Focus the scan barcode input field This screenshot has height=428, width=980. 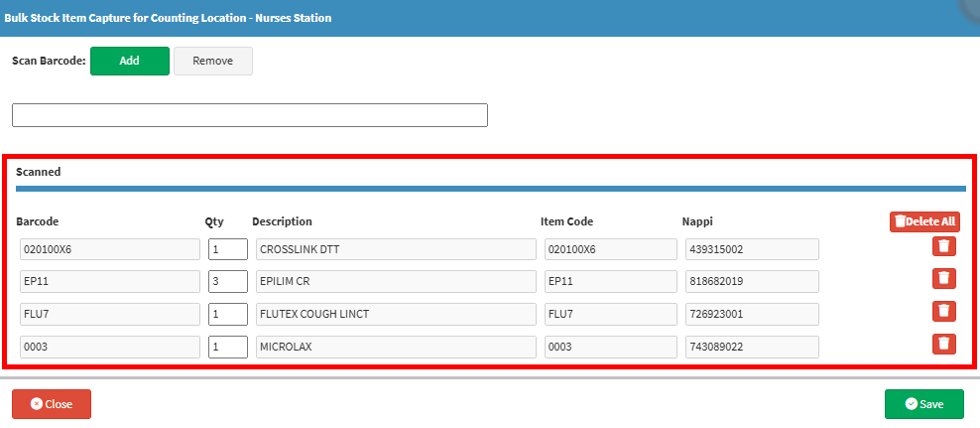pos(250,116)
